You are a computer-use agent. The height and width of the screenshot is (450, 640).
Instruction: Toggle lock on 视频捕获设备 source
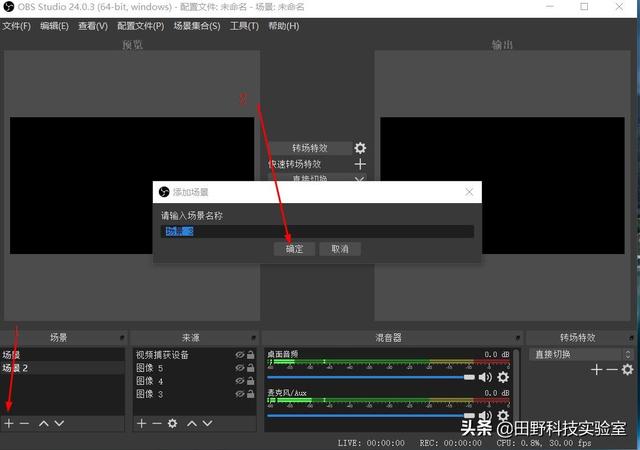point(251,355)
